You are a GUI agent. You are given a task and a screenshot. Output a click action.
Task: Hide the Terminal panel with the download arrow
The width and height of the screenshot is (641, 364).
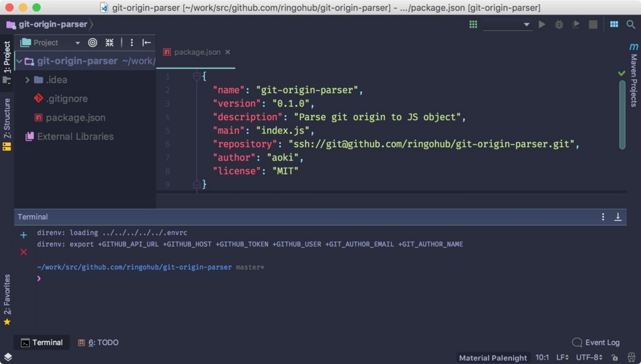click(x=618, y=217)
